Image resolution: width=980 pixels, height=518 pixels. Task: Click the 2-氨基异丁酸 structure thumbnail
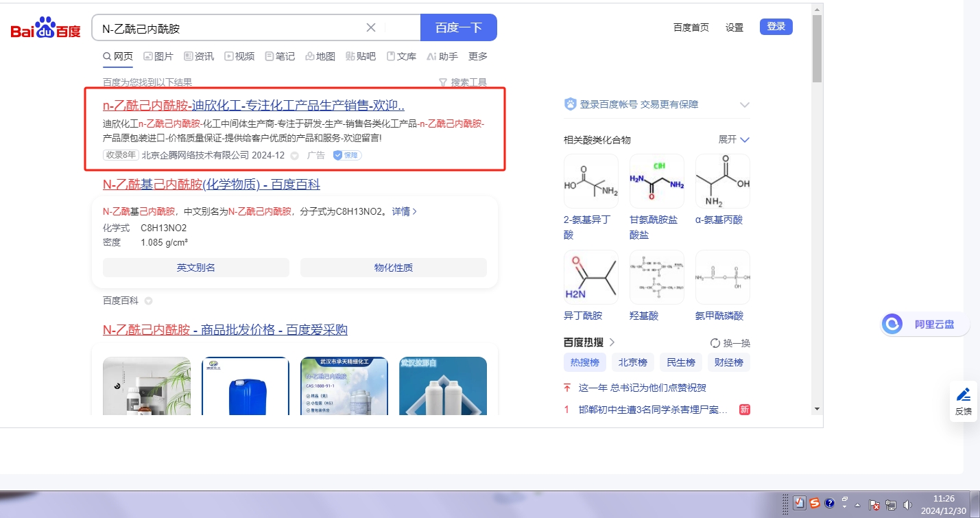pos(590,181)
